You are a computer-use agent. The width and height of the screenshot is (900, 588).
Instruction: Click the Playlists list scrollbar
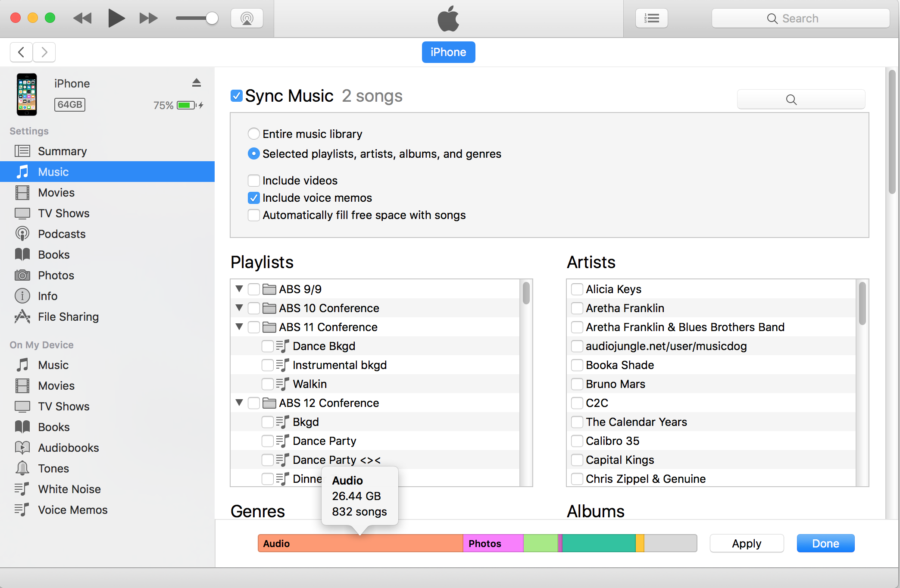[x=526, y=293]
